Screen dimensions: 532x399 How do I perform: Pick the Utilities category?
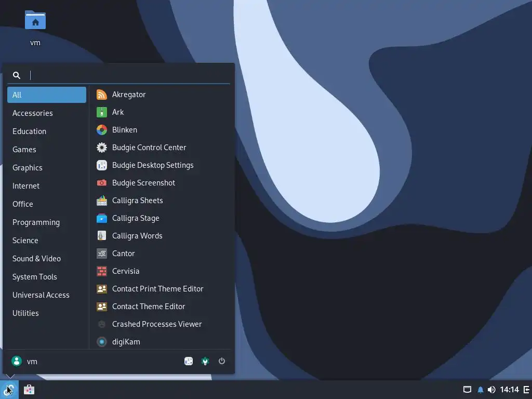(x=47, y=313)
